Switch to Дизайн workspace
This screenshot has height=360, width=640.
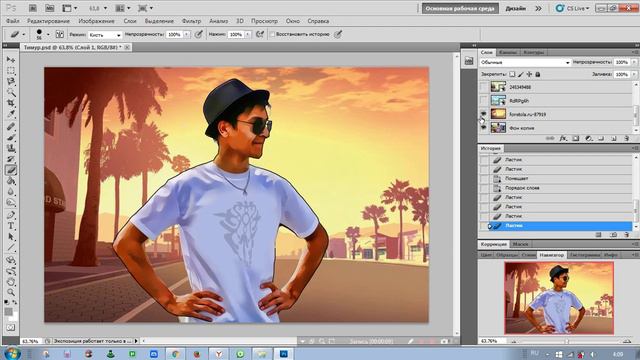[x=516, y=8]
